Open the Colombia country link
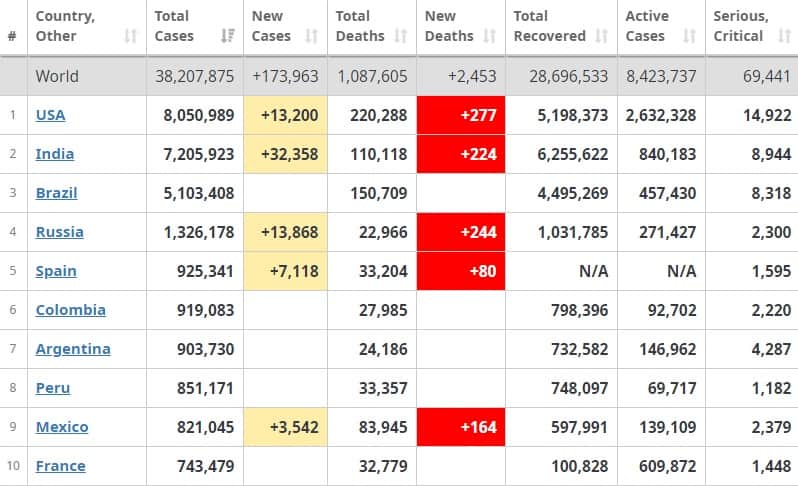Image resolution: width=798 pixels, height=486 pixels. pyautogui.click(x=71, y=310)
